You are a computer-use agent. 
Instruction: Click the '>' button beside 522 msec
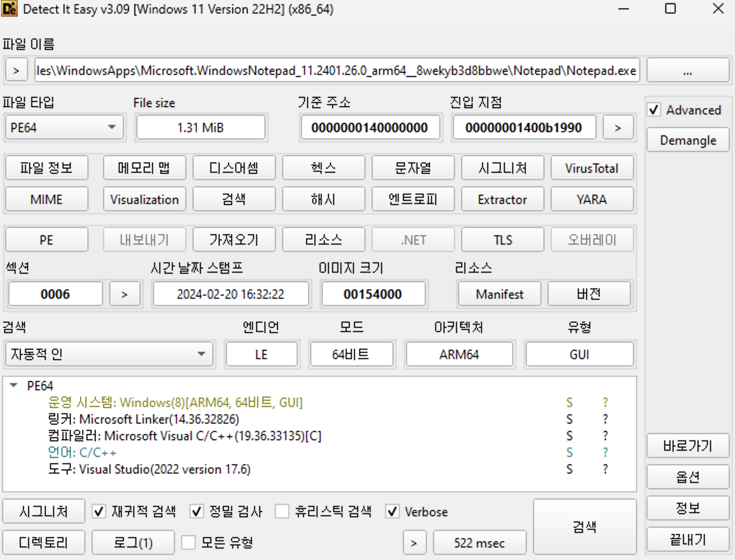(x=414, y=543)
